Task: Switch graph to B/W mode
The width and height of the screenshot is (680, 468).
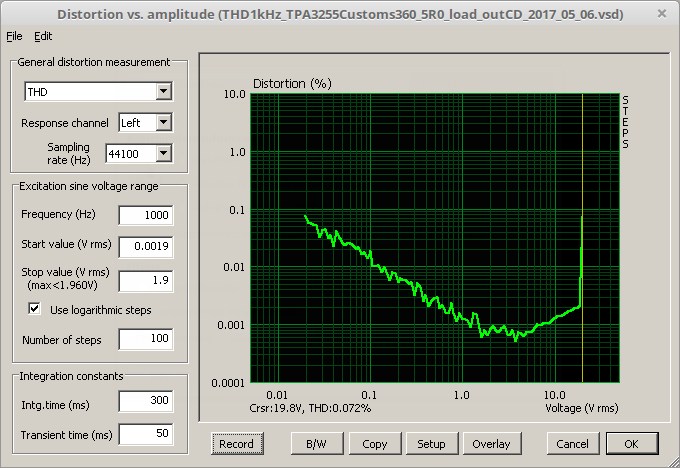Action: tap(317, 444)
